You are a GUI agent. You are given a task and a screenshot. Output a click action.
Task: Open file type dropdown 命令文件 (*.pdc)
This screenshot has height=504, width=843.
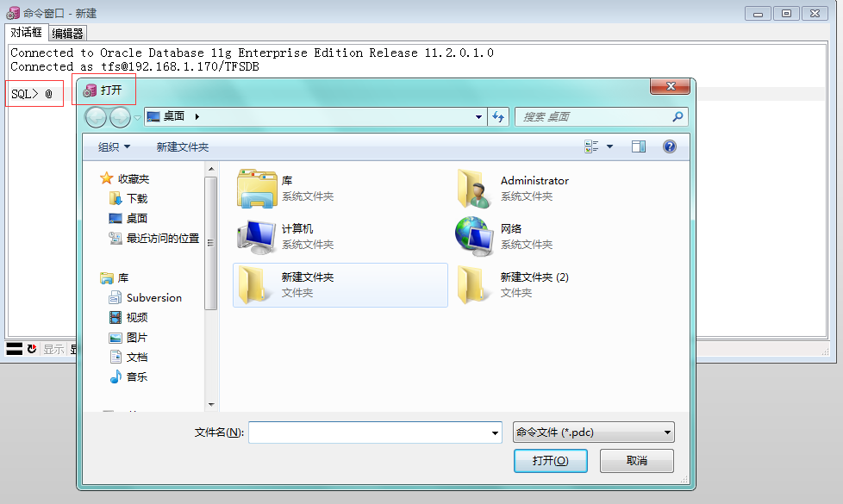[594, 432]
